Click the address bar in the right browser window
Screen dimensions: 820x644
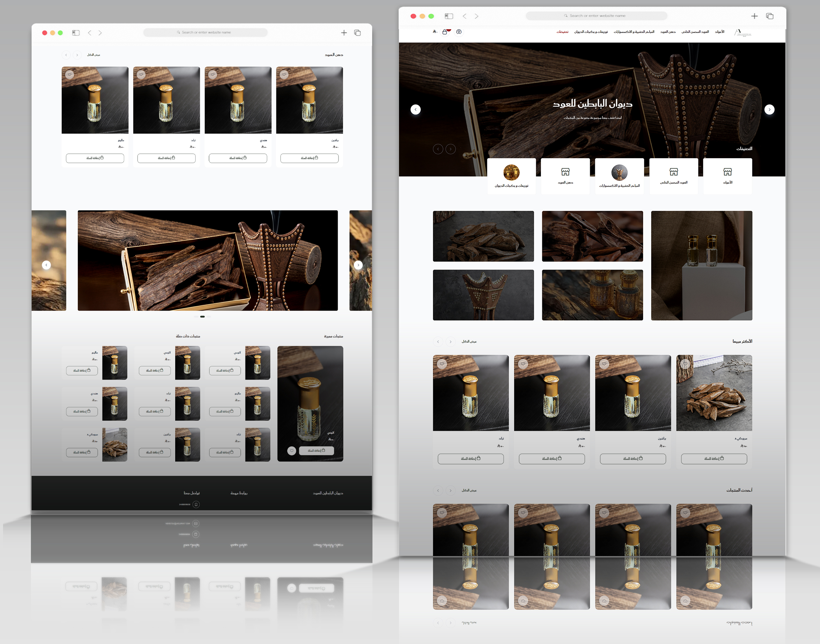pos(597,16)
